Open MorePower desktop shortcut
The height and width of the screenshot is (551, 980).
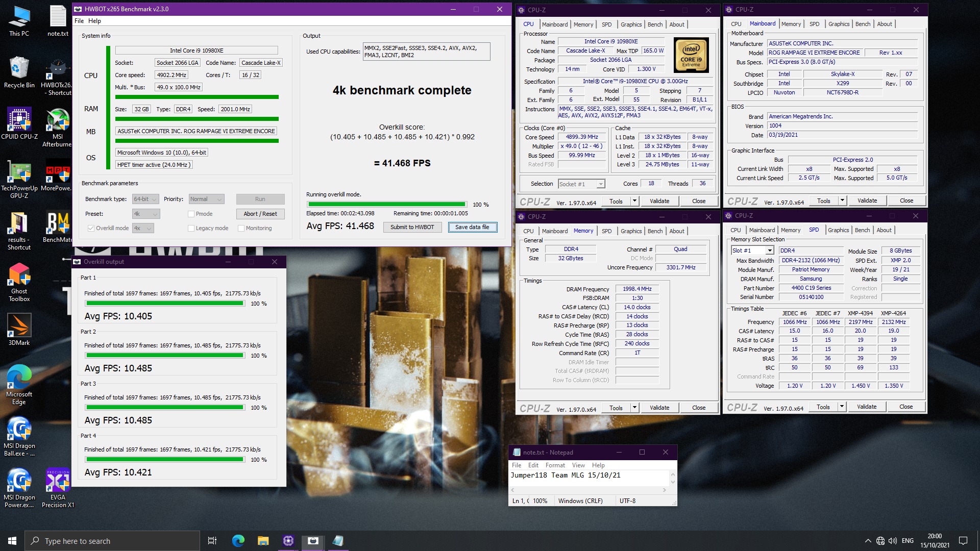tap(57, 176)
